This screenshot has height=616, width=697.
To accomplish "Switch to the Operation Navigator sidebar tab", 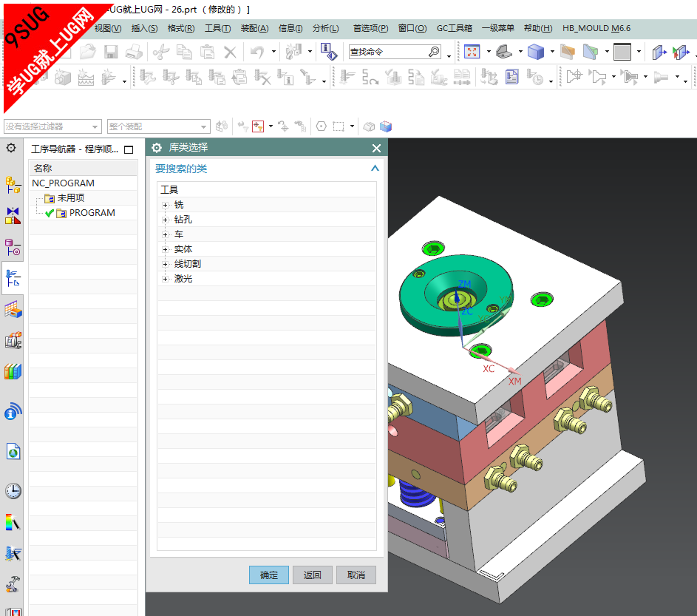I will coord(13,278).
